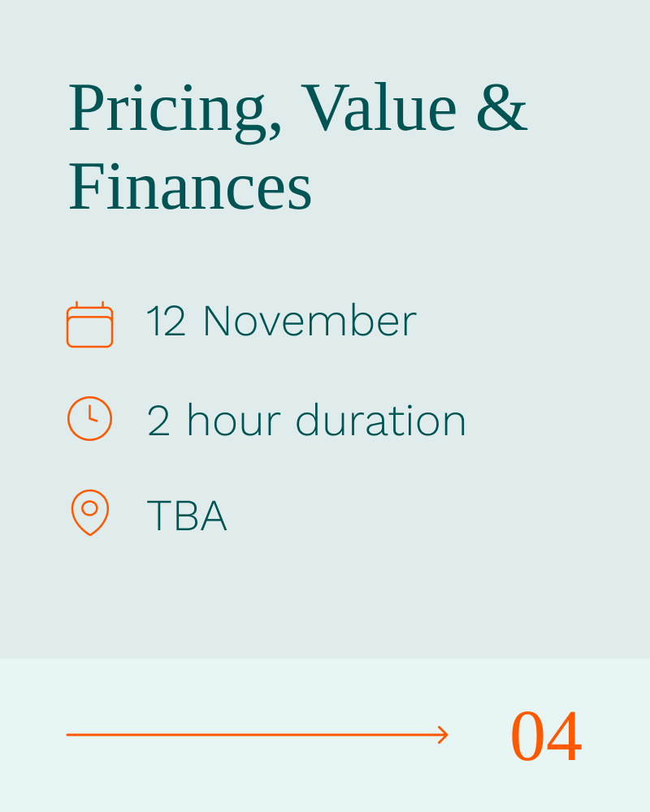Click the lighter footer band of the card
650x812 pixels.
[325, 736]
